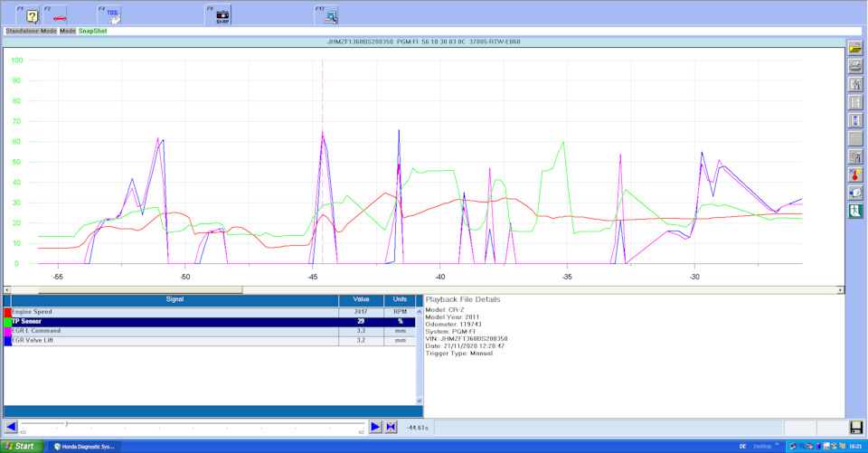Click the blue vertical arrows scaling icon

pyautogui.click(x=855, y=120)
